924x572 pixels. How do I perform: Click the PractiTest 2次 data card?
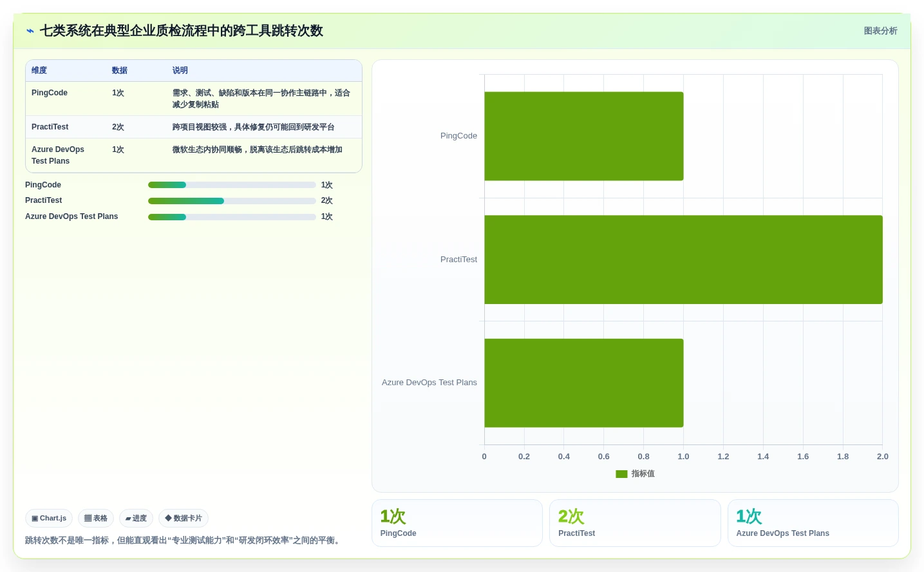click(x=635, y=523)
